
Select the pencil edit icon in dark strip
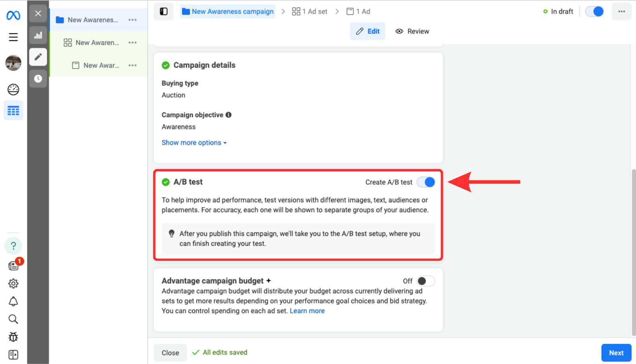coord(38,57)
